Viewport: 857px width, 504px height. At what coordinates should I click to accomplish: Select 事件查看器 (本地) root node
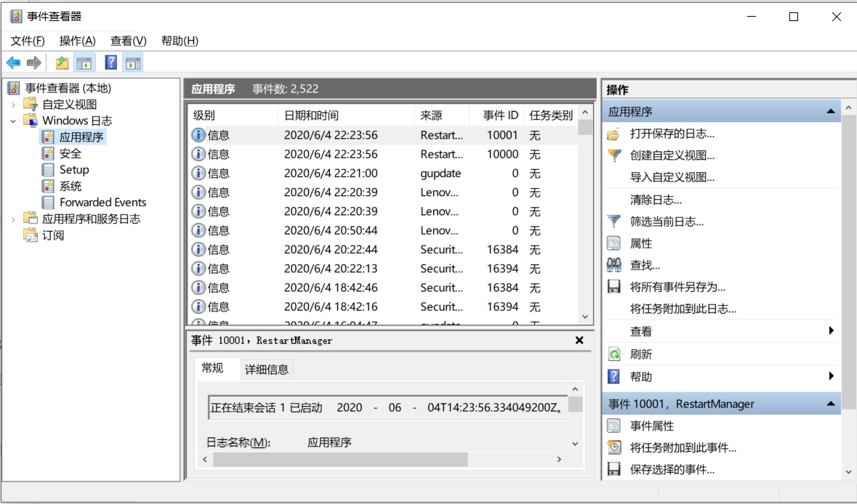[x=68, y=88]
